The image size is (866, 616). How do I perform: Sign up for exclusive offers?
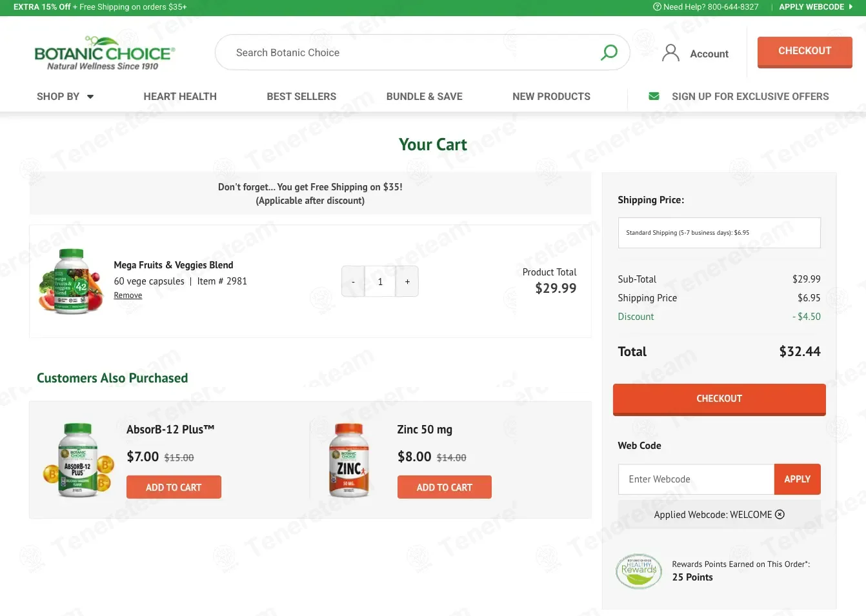(x=750, y=97)
